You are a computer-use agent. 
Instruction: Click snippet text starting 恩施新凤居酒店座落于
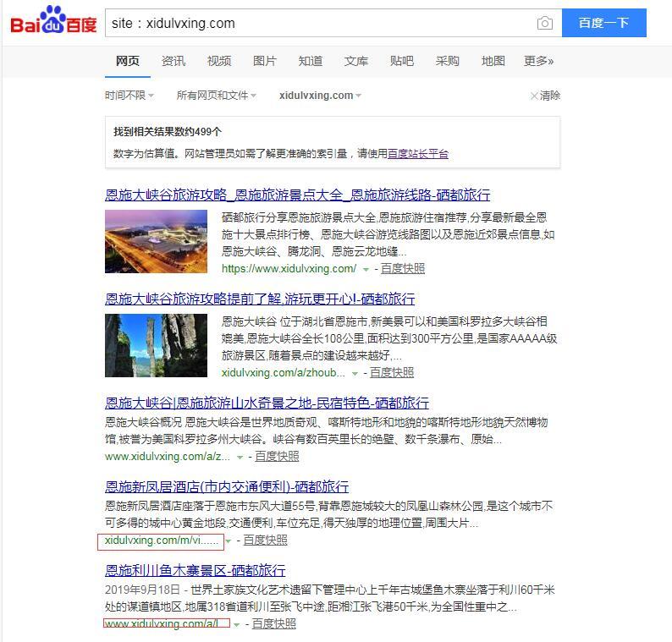pos(328,515)
